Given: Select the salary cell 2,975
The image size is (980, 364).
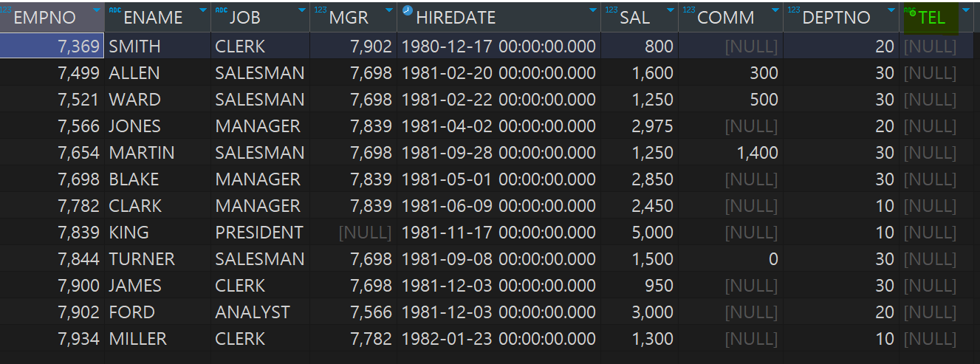Looking at the screenshot, I should coord(640,126).
